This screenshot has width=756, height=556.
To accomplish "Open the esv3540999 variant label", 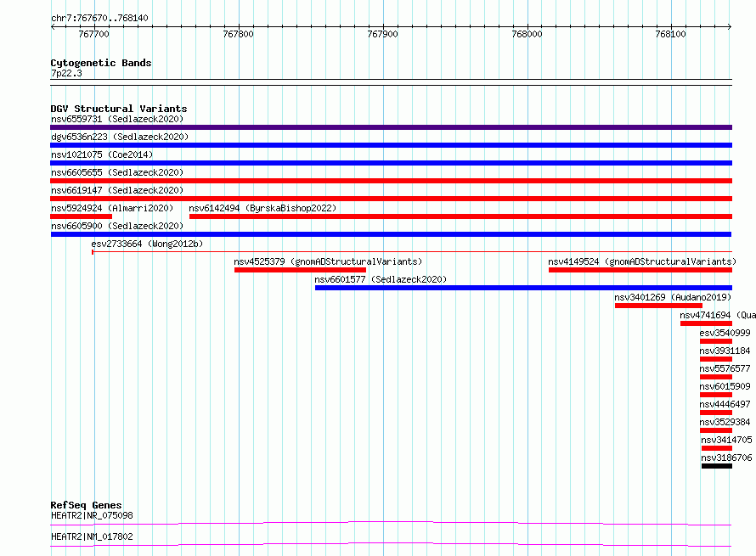I will (725, 333).
